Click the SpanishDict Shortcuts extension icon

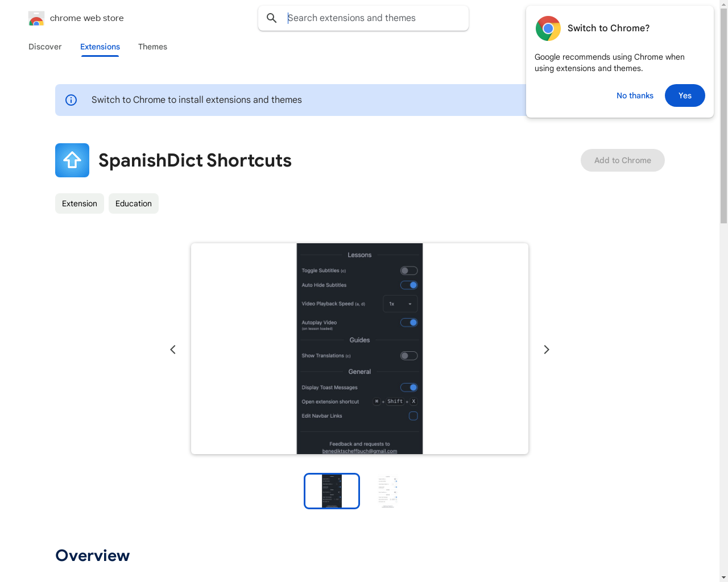click(x=72, y=160)
